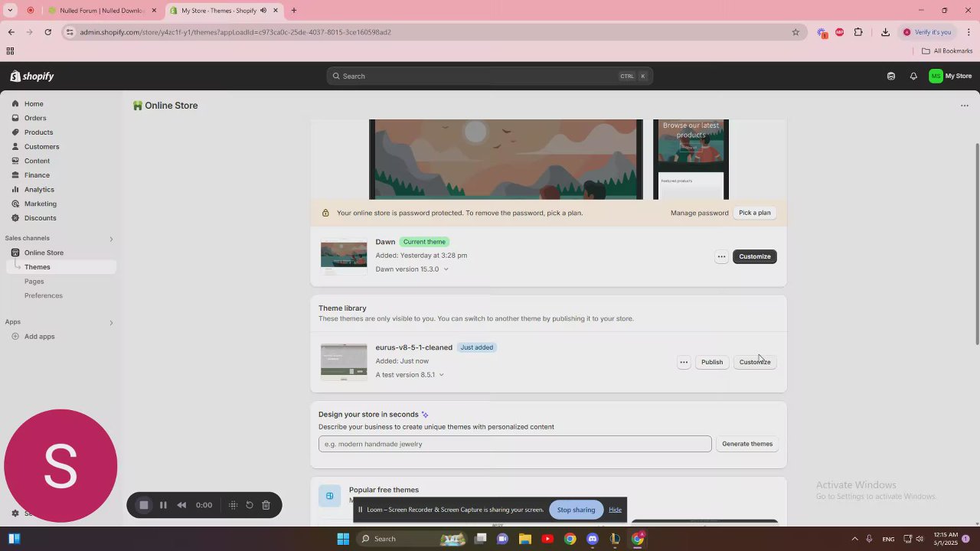Focus the Shopify admin search bar
This screenshot has width=980, height=551.
click(489, 77)
